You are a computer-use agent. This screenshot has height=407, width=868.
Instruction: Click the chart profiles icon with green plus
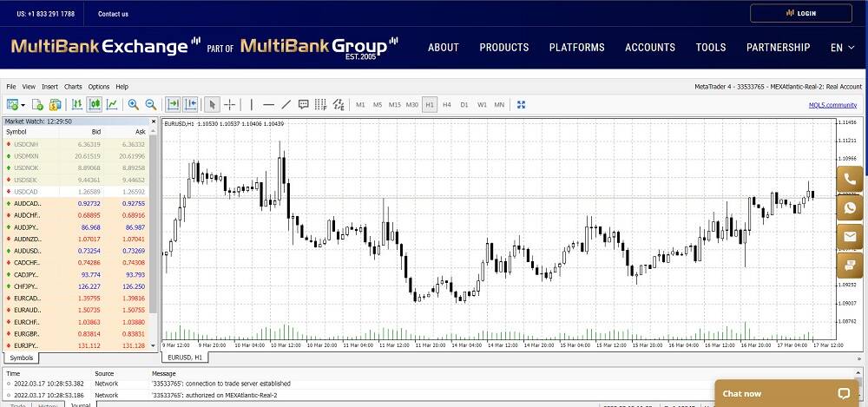(37, 104)
